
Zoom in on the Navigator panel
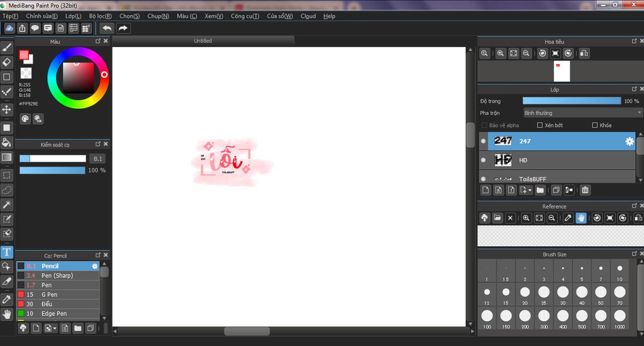[x=500, y=53]
